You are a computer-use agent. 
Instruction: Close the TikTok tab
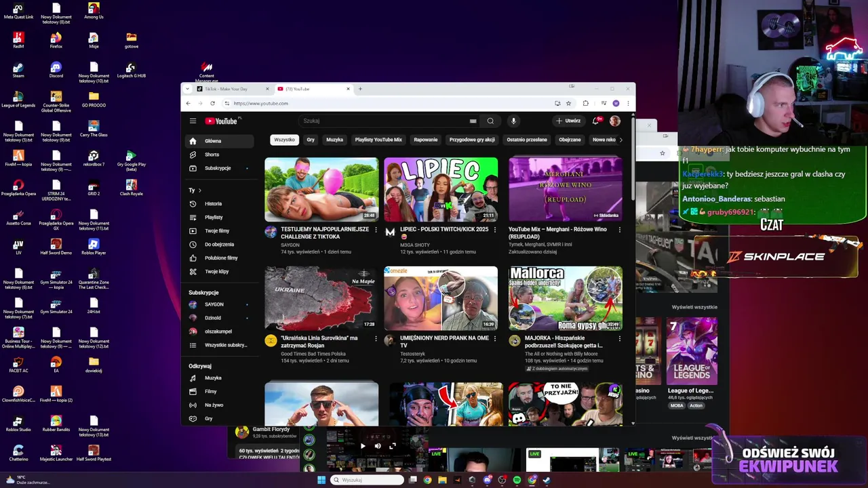click(267, 89)
